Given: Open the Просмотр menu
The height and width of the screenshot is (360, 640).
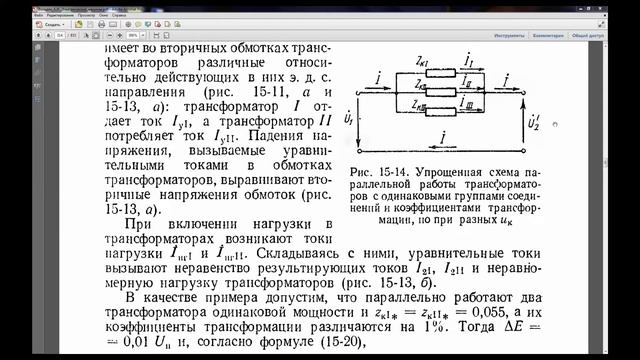Looking at the screenshot, I should pyautogui.click(x=87, y=16).
